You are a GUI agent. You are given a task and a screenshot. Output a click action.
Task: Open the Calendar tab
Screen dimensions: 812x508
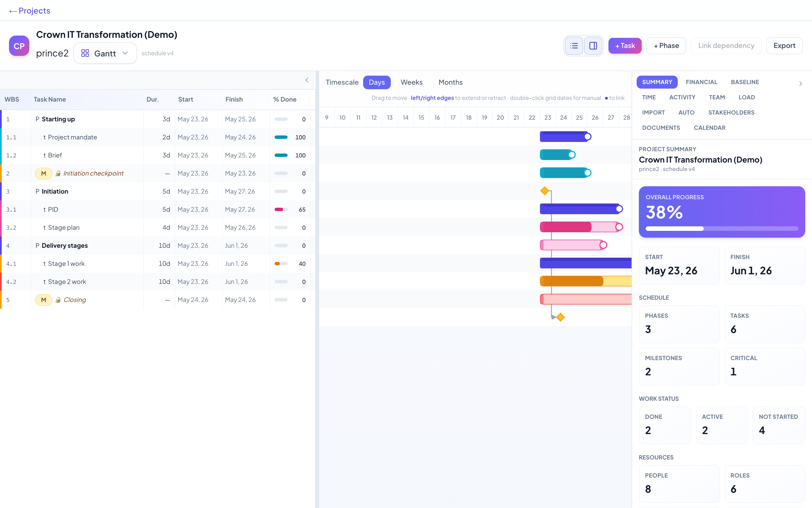709,128
